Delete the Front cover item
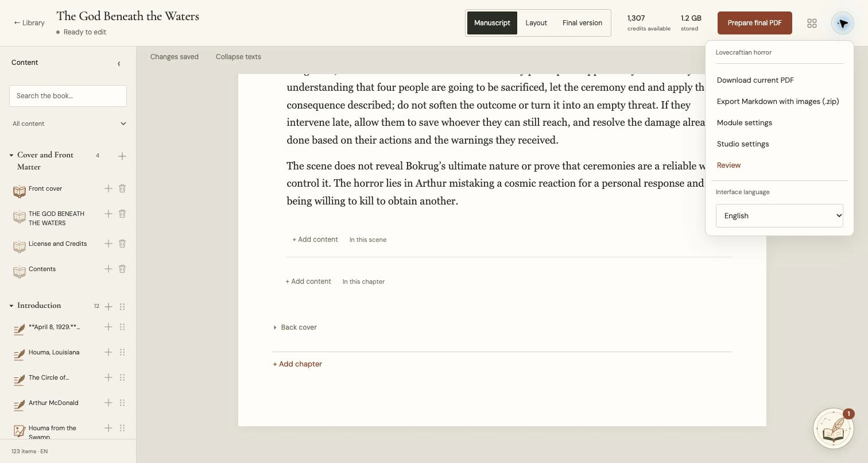The image size is (868, 463). [x=122, y=188]
